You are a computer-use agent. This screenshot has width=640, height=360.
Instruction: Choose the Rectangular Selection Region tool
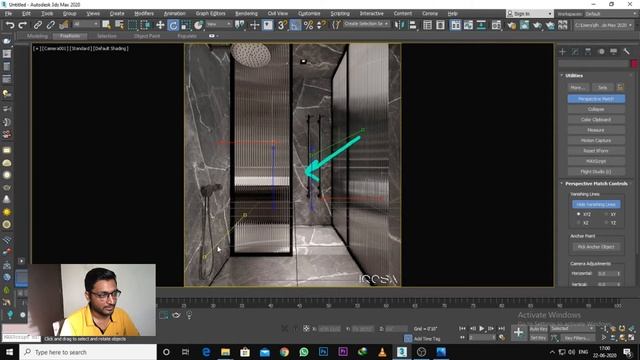coord(133,25)
